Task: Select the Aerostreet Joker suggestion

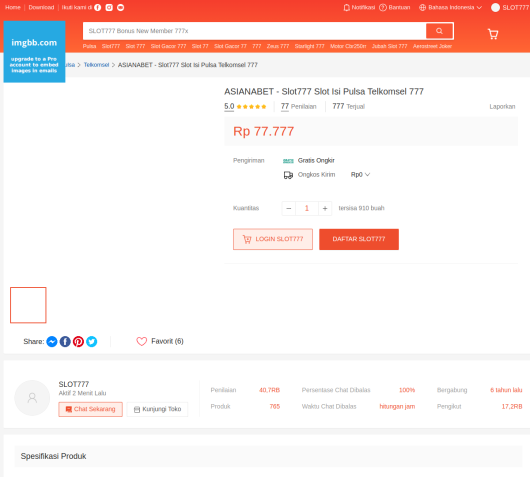Action: [x=432, y=46]
